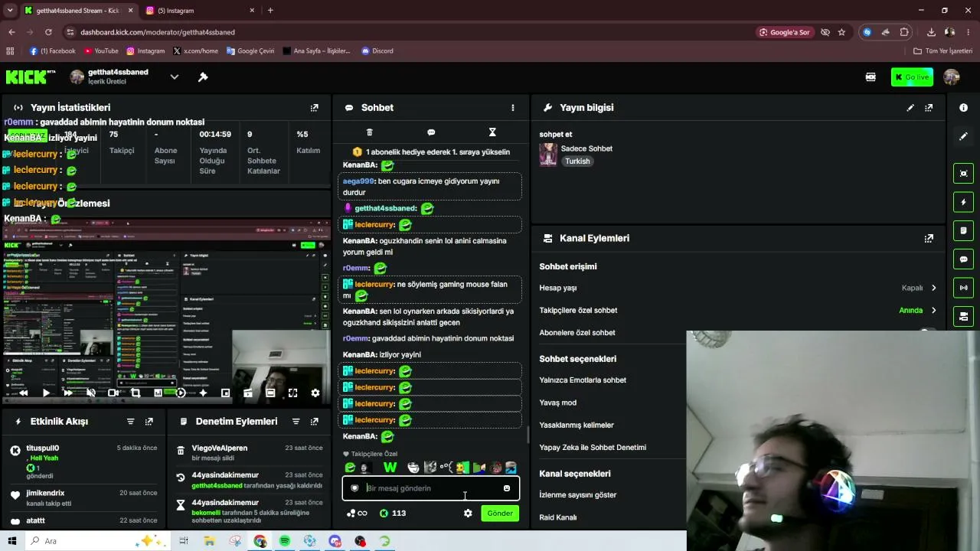Screen dimensions: 980x551
Task: Click the Windows taskbar search box
Action: pos(100,541)
